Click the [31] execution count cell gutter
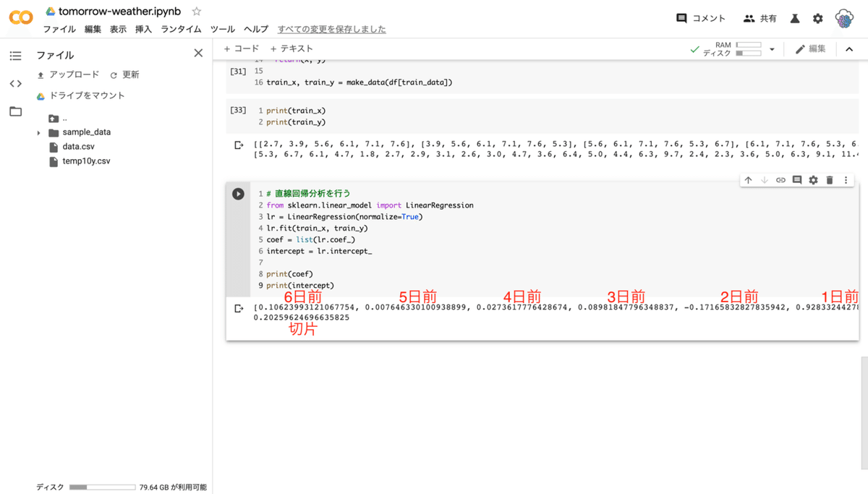 tap(237, 72)
